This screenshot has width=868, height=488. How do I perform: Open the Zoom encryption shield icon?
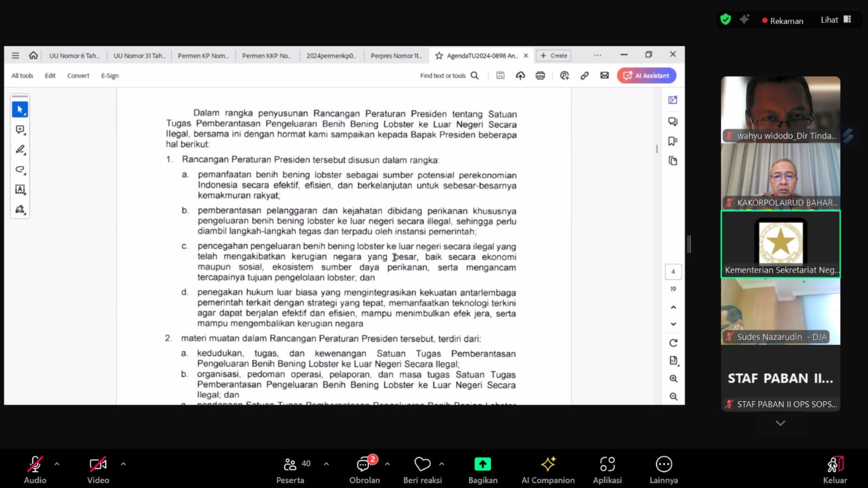pos(726,19)
